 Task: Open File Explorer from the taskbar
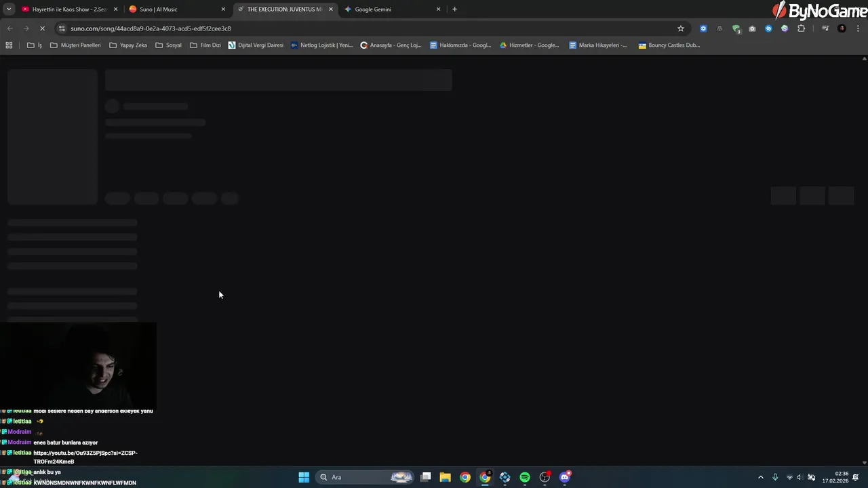click(x=445, y=477)
